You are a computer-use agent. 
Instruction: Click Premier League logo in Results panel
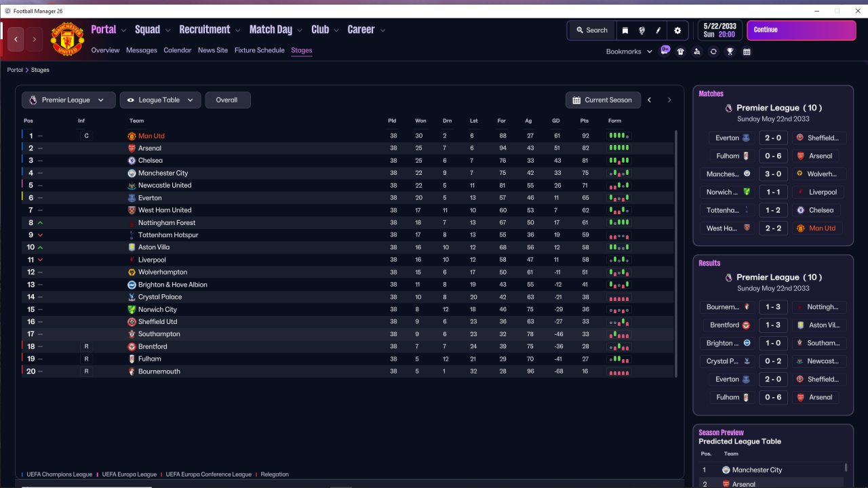pyautogui.click(x=729, y=277)
